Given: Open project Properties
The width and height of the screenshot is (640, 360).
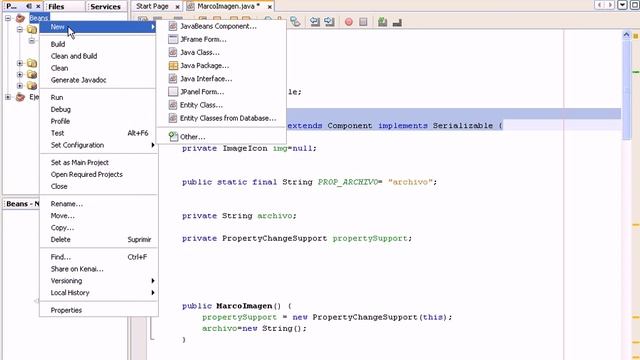Looking at the screenshot, I should tap(98, 310).
